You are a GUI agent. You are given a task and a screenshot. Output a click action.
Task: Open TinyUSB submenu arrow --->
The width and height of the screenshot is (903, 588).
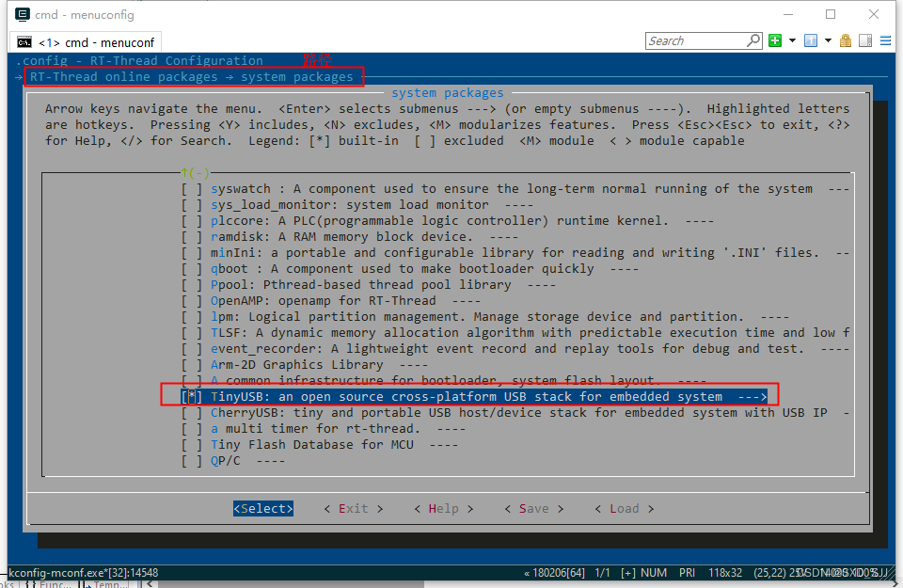752,397
